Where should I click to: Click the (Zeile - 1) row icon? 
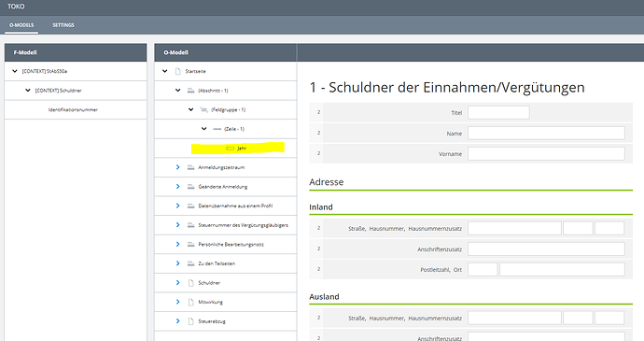pos(217,129)
